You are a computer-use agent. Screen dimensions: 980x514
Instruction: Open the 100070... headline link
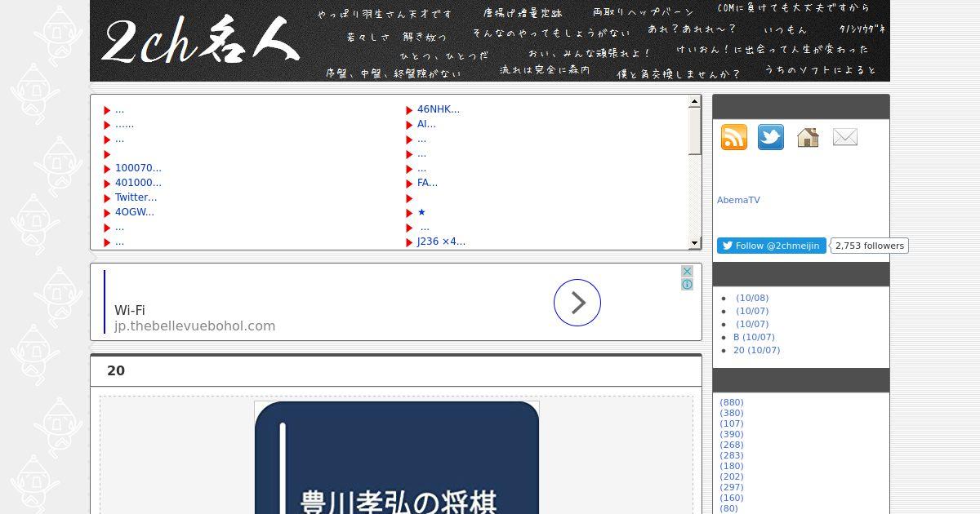coord(138,168)
